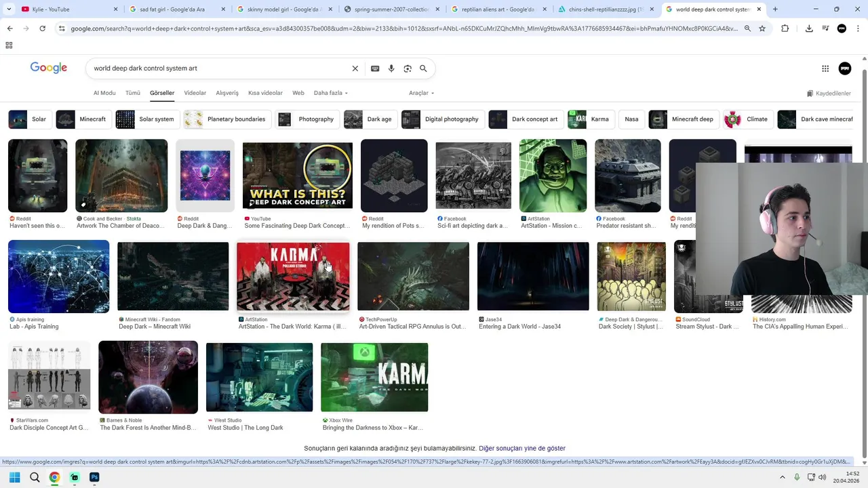Open the Xbox Wire KARMA thumbnail
The height and width of the screenshot is (488, 868).
pos(374,378)
